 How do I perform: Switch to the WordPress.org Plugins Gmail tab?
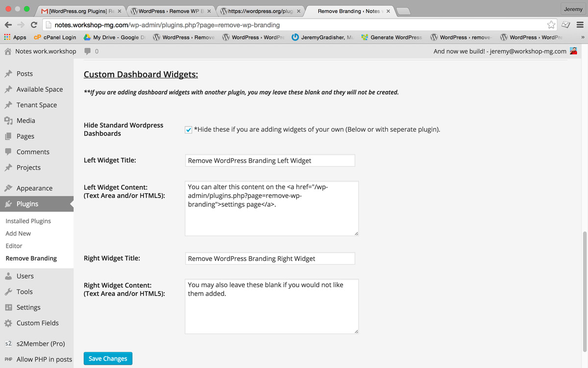click(x=81, y=11)
